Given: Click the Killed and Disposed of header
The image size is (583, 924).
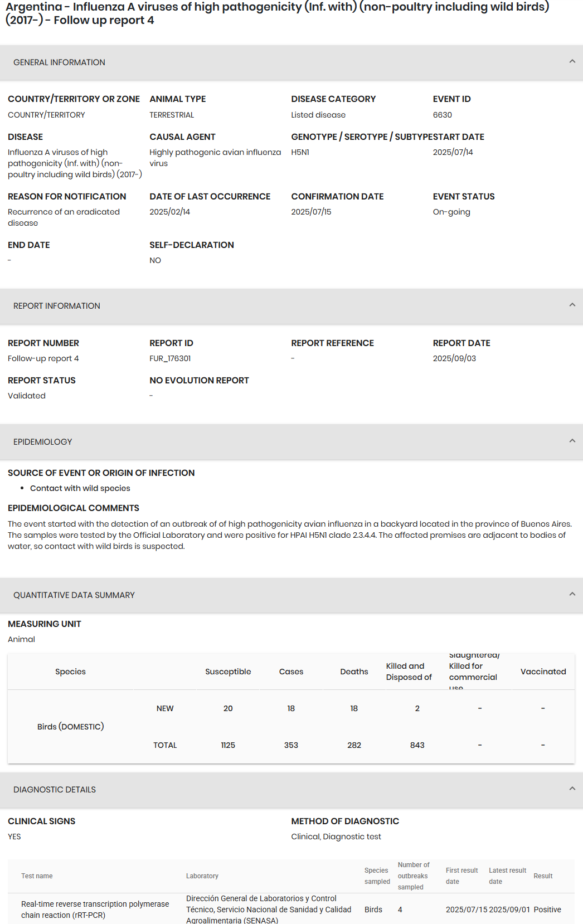Looking at the screenshot, I should 409,672.
